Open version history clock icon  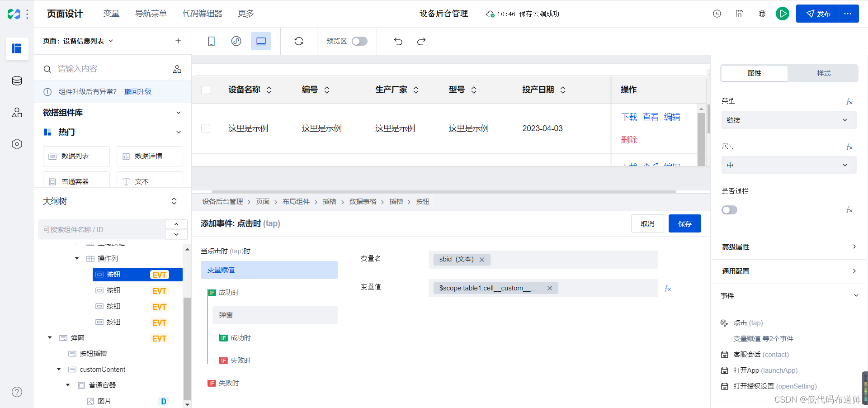[717, 14]
